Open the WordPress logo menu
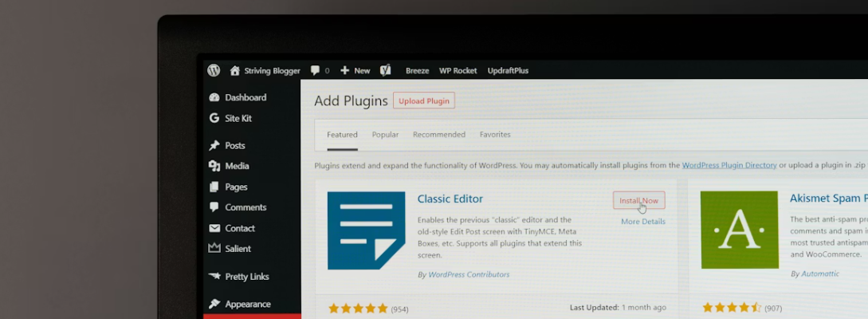 pos(214,70)
